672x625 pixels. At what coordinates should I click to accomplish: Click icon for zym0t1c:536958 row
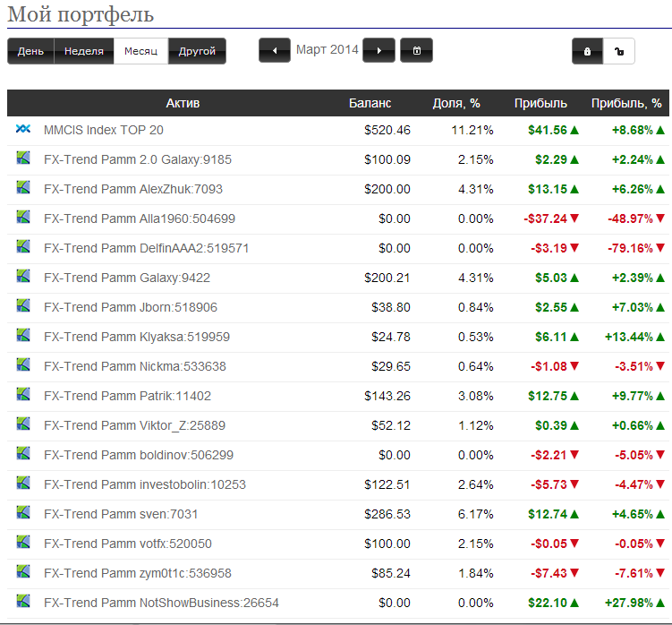point(23,572)
